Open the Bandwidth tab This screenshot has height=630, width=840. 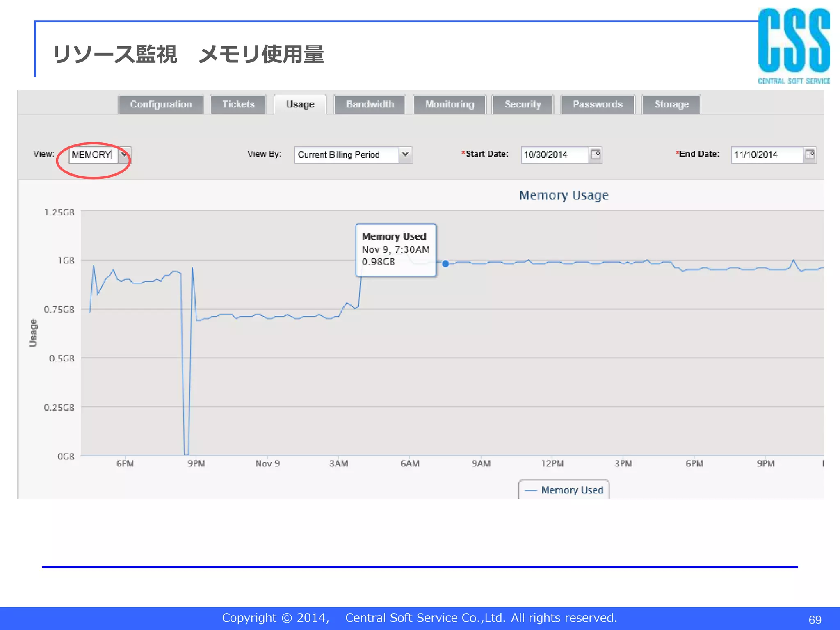(x=370, y=104)
